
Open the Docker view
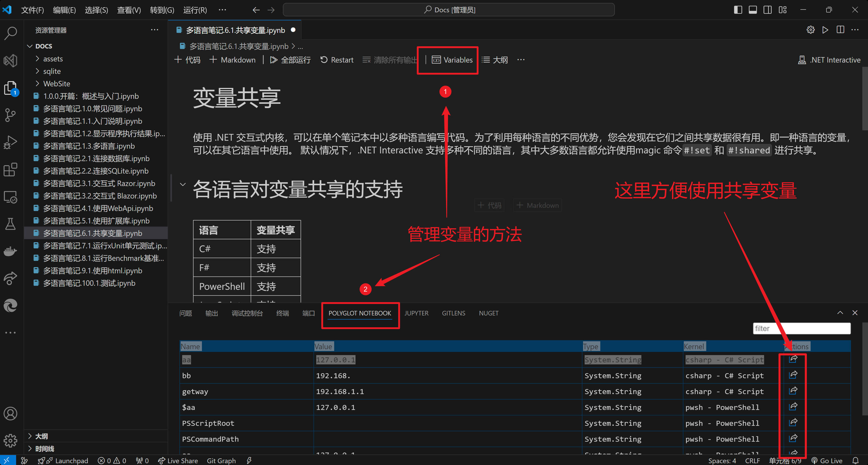[10, 251]
